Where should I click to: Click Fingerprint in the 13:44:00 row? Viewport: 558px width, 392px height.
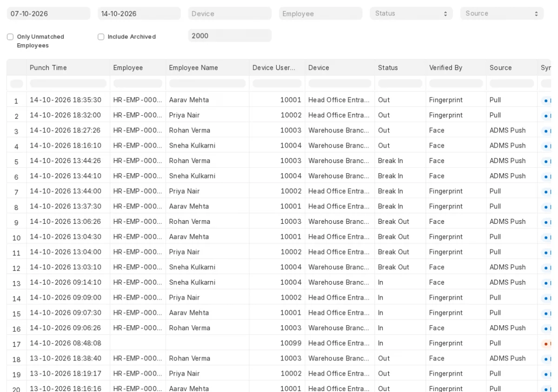pos(446,191)
